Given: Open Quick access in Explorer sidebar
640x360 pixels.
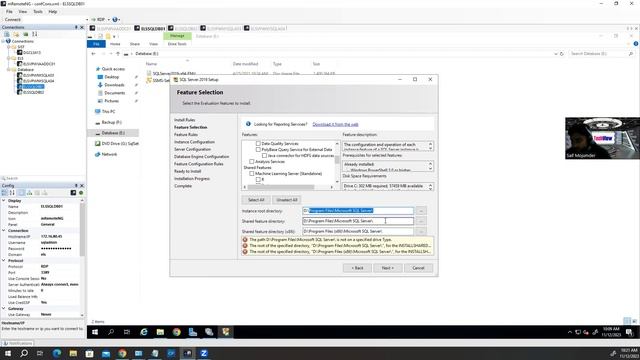Looking at the screenshot, I should pyautogui.click(x=113, y=69).
